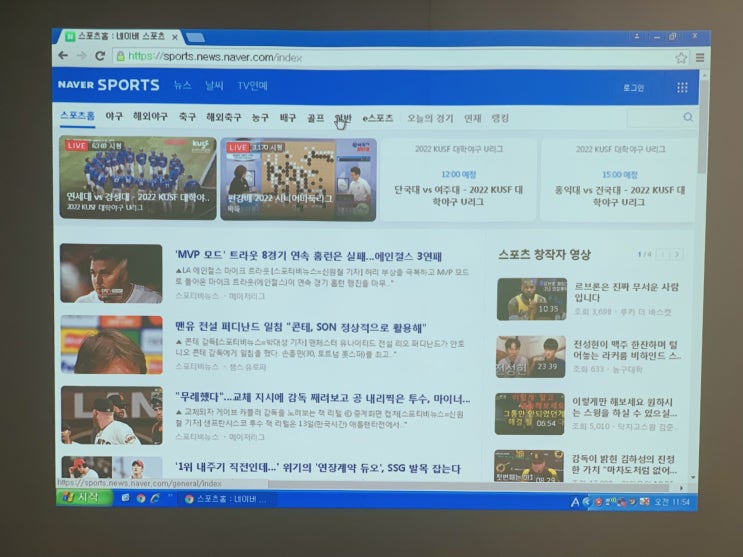743x557 pixels.
Task: Click the NAVER SPORTS logo
Action: pyautogui.click(x=109, y=85)
